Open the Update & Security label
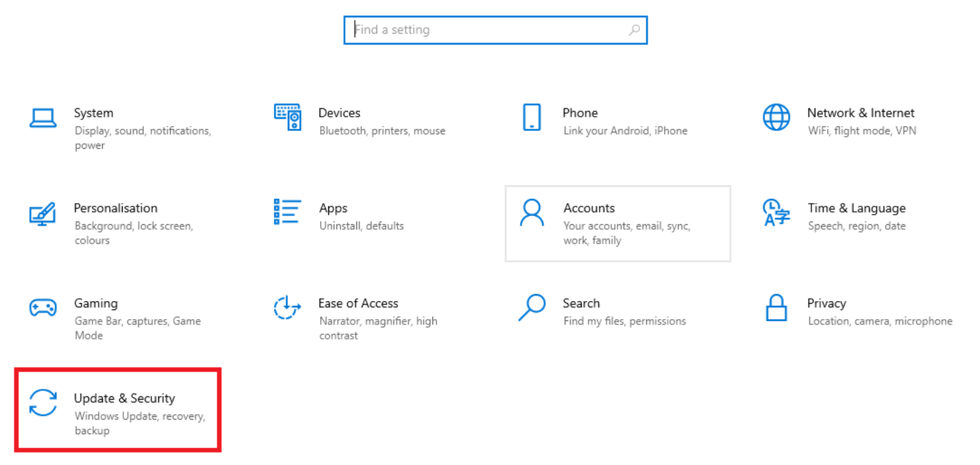Viewport: 980px width, 465px height. 125,398
